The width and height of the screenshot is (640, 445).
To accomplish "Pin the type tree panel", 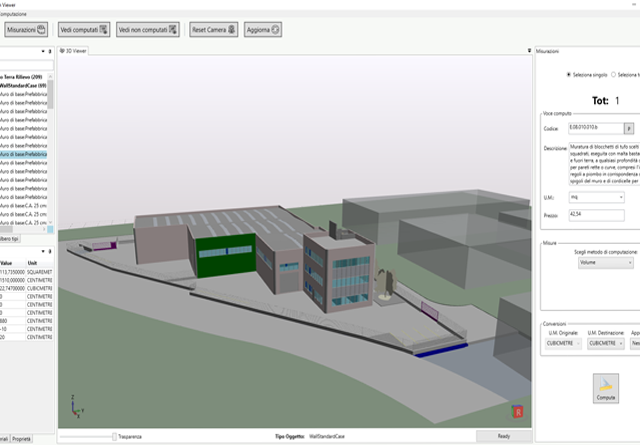I will 50,51.
